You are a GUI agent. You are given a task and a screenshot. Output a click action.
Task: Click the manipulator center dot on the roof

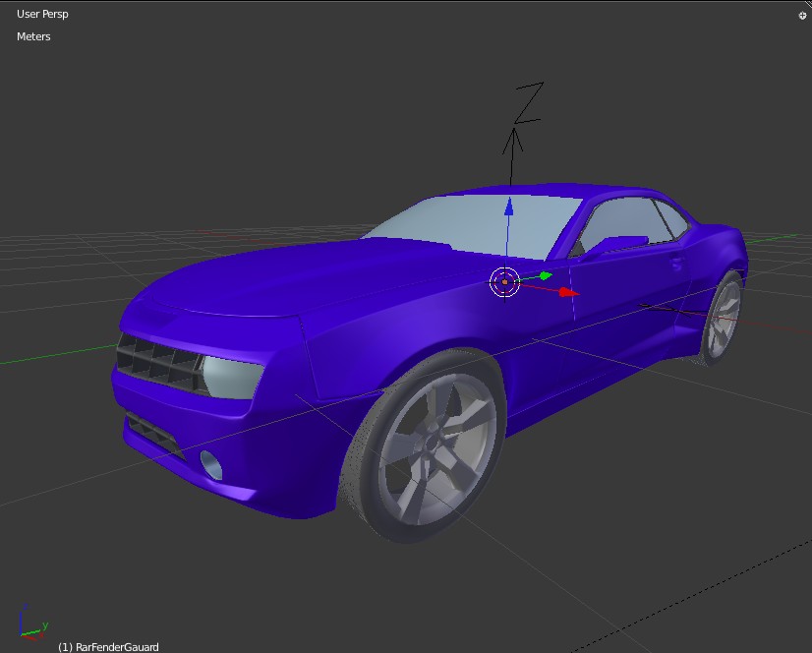pos(504,282)
